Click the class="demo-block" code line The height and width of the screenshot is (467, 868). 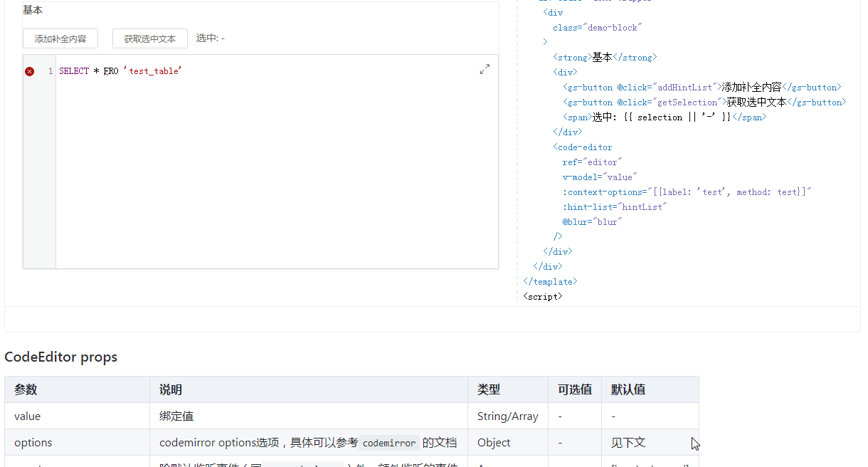pos(597,28)
